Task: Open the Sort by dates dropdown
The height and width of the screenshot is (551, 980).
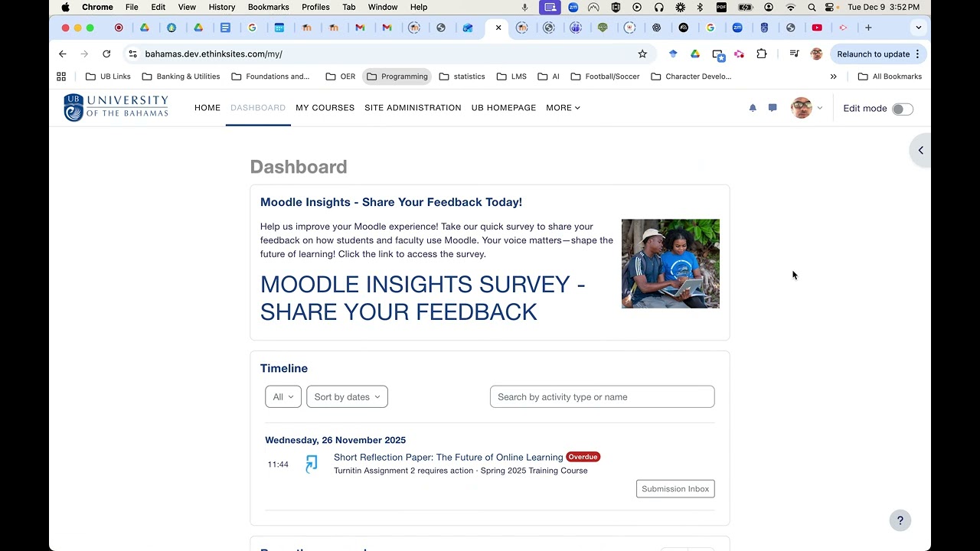Action: click(347, 397)
